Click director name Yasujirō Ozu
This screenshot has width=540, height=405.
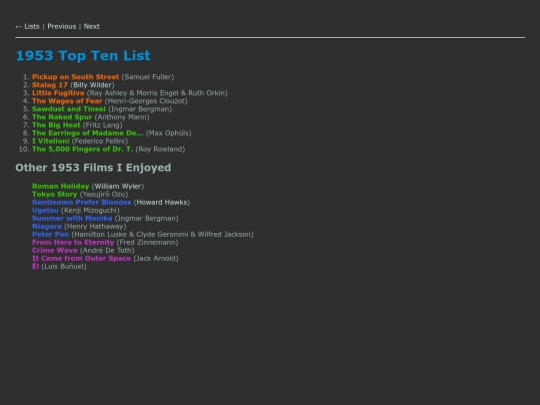(104, 194)
